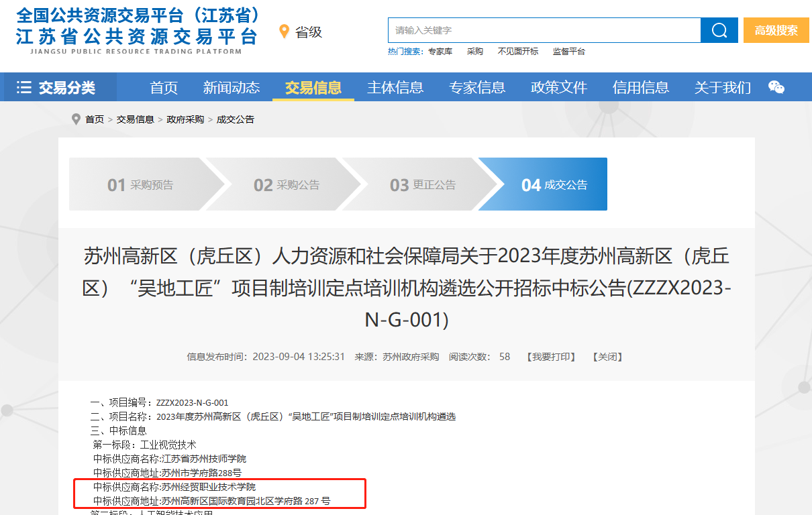
Task: Select step 02 采购公告
Action: click(287, 184)
